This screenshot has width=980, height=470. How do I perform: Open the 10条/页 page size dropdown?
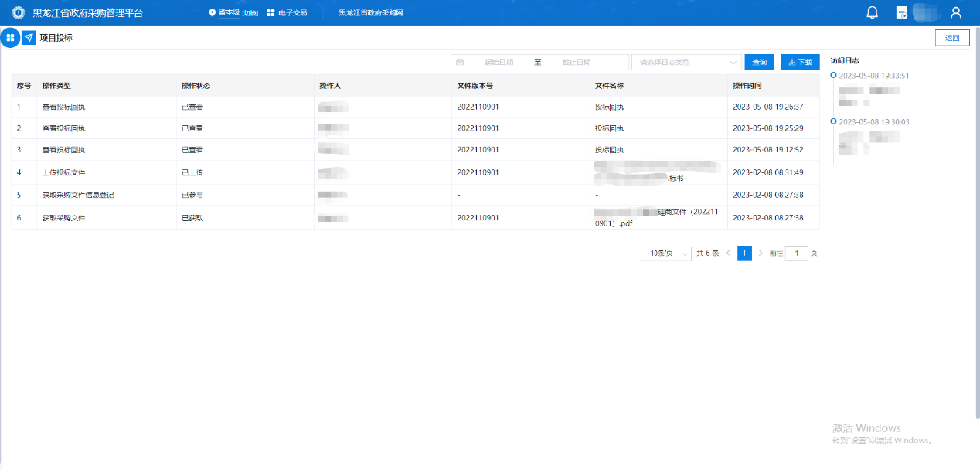tap(665, 253)
